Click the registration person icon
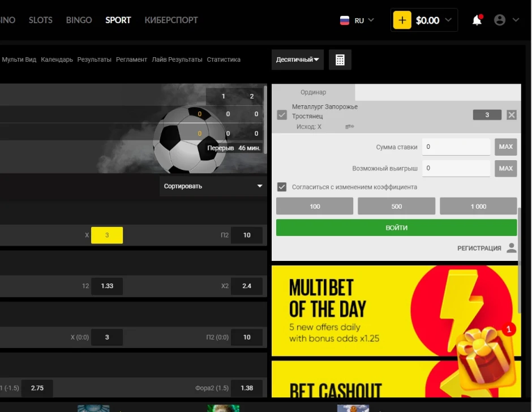 click(511, 248)
